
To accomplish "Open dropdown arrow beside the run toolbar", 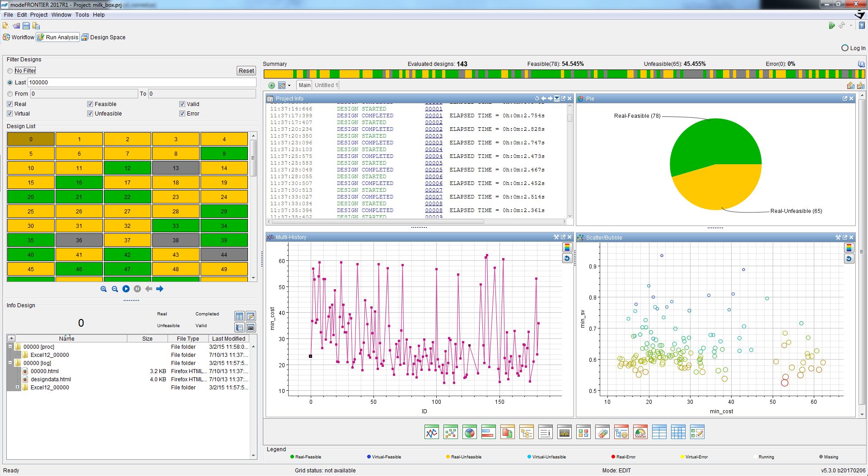I will (851, 26).
